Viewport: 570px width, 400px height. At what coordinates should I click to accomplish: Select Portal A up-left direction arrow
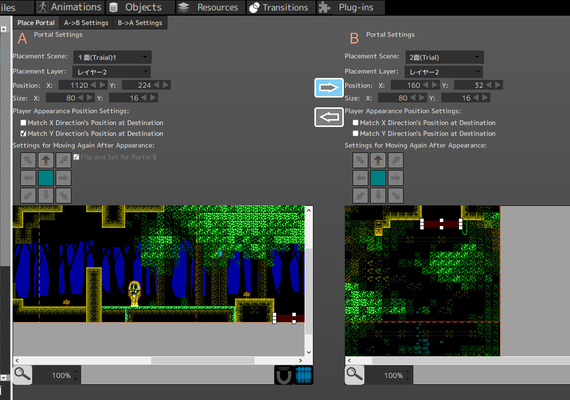point(28,160)
